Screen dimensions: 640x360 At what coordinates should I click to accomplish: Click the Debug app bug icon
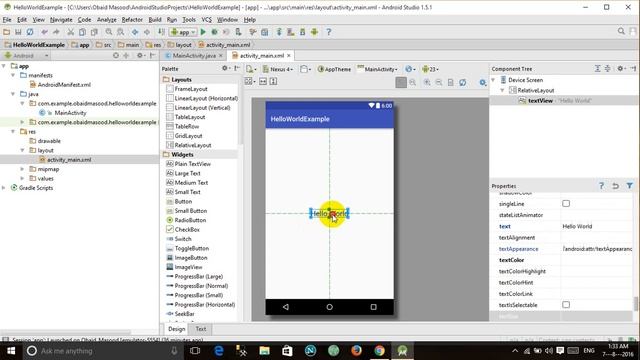tap(214, 32)
